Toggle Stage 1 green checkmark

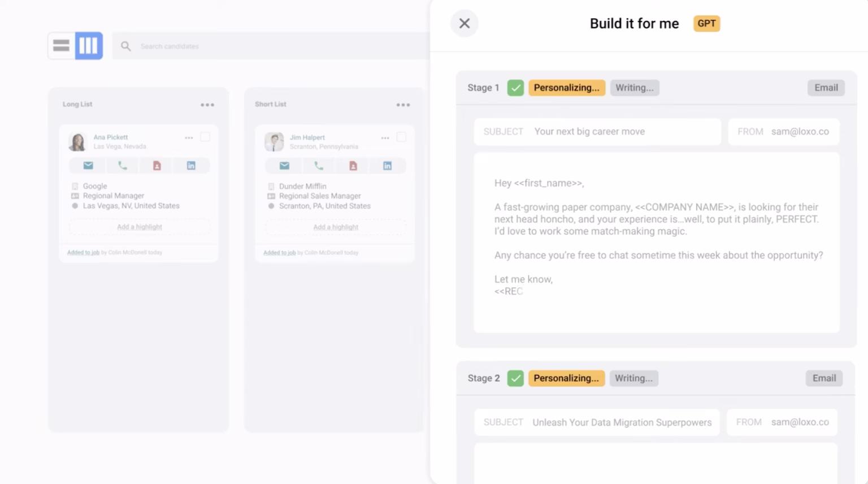[515, 88]
